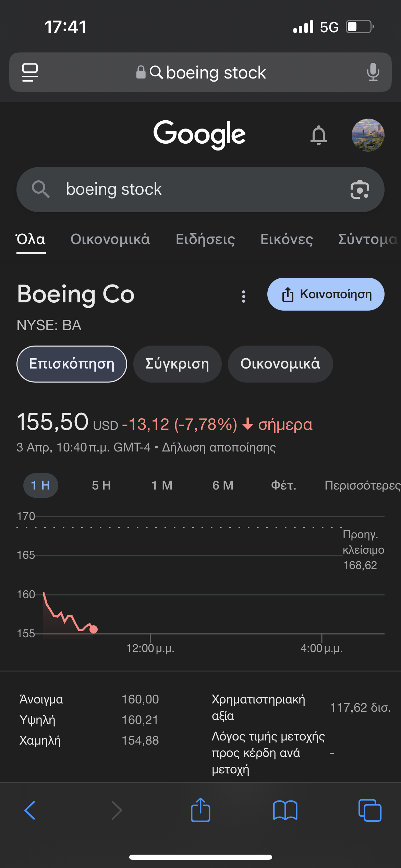Tap the Safari share icon
This screenshot has width=401, height=868.
pos(200,810)
